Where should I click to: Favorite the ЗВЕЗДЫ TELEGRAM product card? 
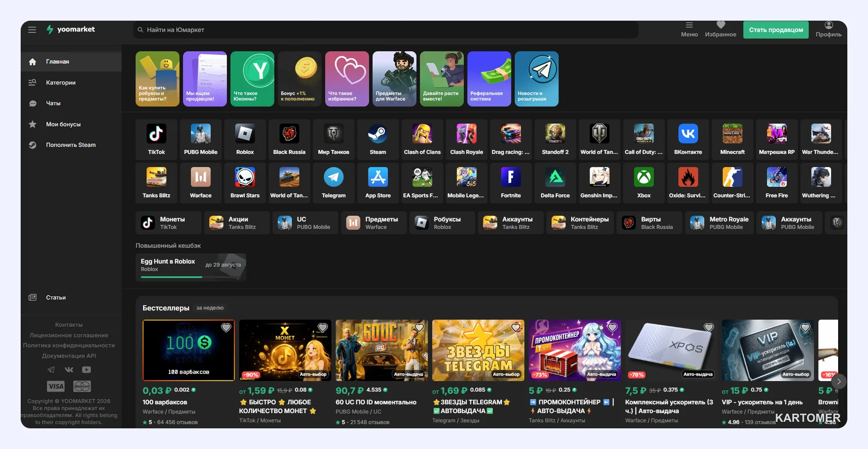(516, 328)
